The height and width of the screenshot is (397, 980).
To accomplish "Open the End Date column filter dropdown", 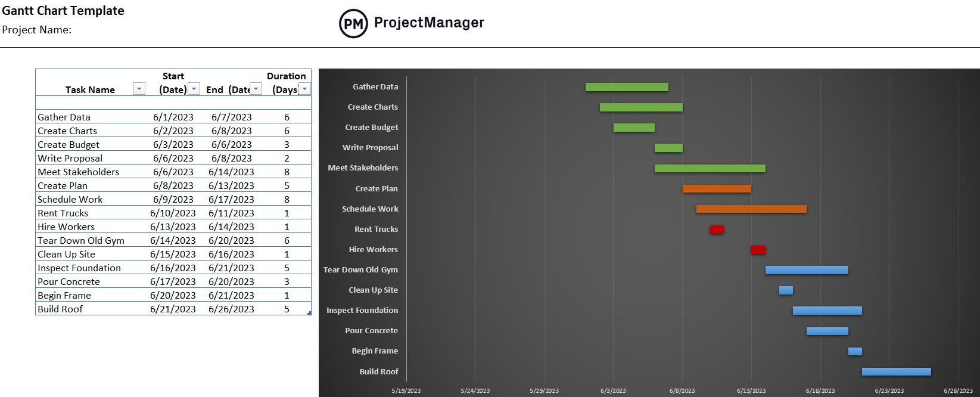I will click(x=255, y=88).
